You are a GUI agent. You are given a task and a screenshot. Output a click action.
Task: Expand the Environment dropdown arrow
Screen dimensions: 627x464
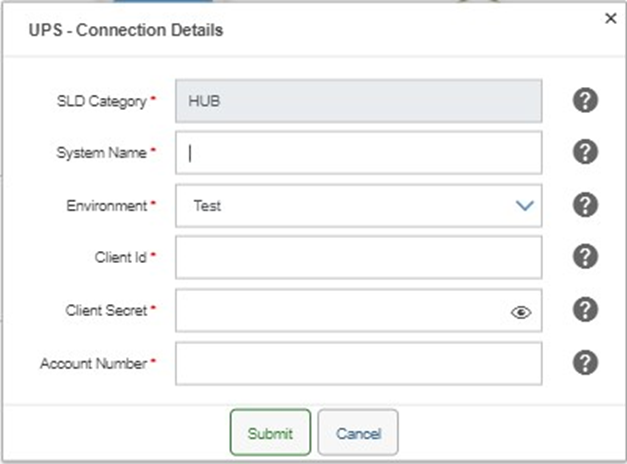(524, 206)
